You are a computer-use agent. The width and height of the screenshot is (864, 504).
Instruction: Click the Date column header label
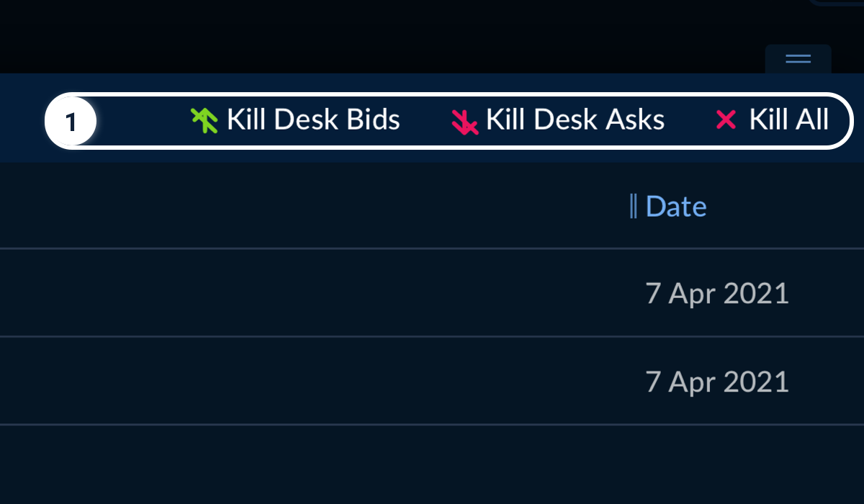[675, 206]
